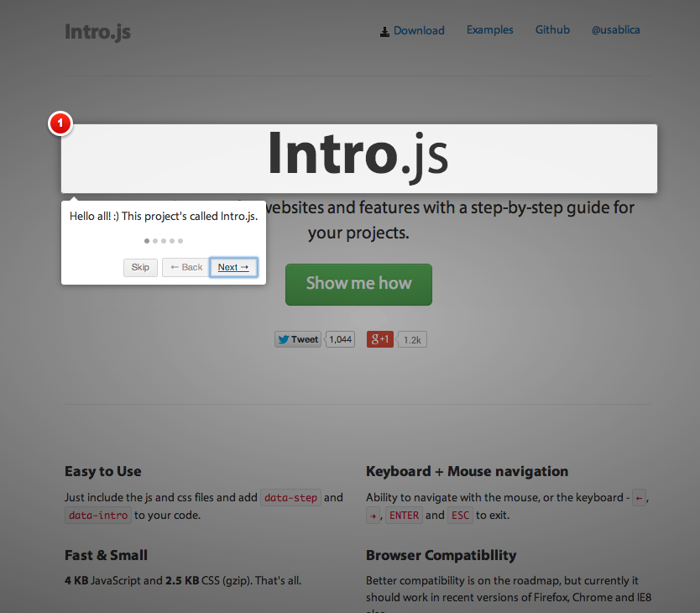Click the ENTER key icon
The height and width of the screenshot is (613, 700).
click(404, 515)
